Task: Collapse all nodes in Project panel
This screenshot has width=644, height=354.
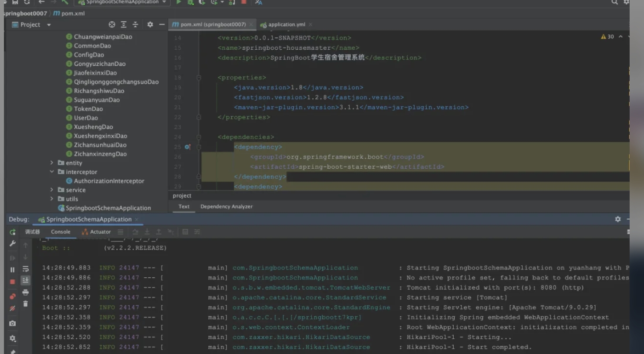Action: (135, 24)
